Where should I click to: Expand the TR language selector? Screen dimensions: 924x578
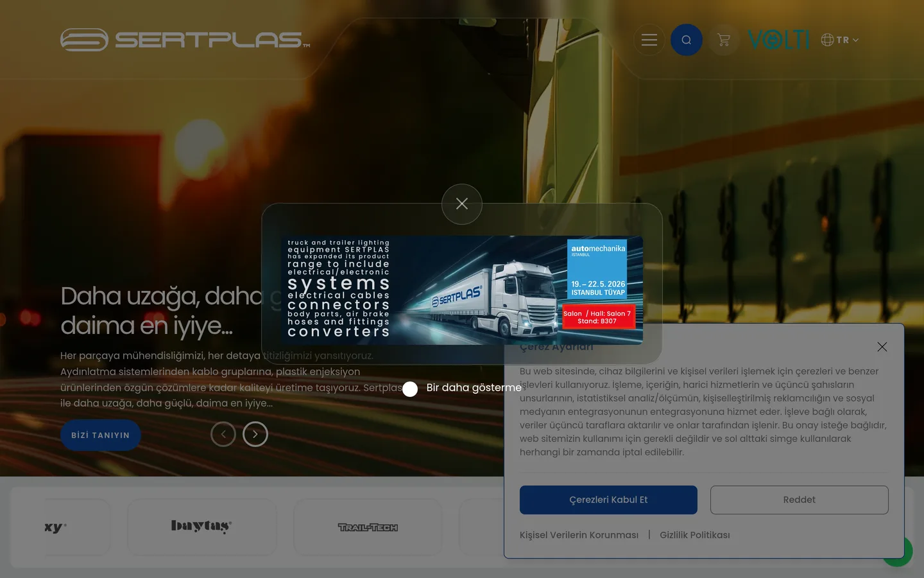(x=839, y=40)
